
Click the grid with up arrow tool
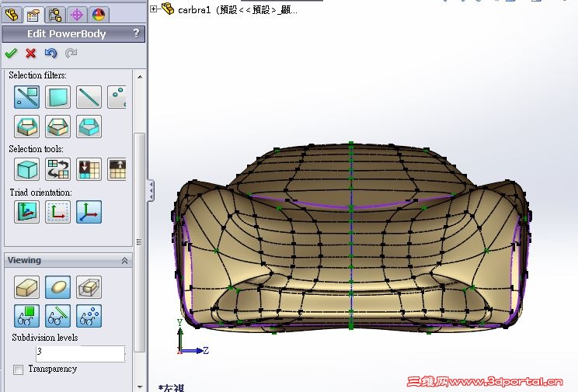(117, 169)
